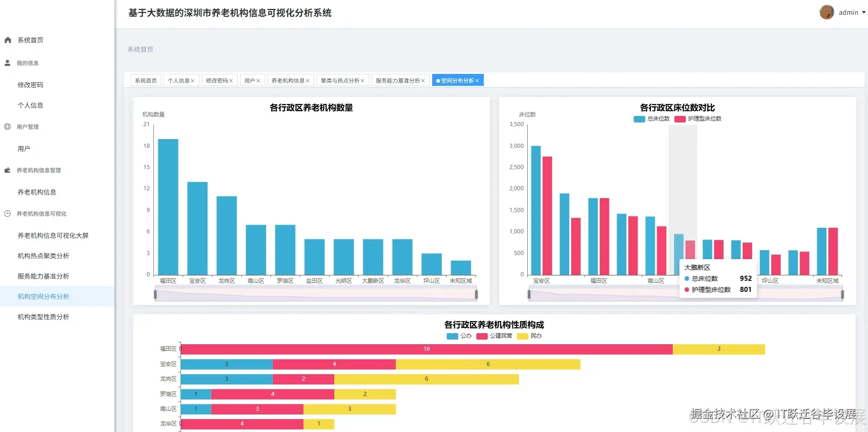The image size is (868, 432).
Task: Click 宝安区 民办 segment labeled 6
Action: [x=488, y=364]
